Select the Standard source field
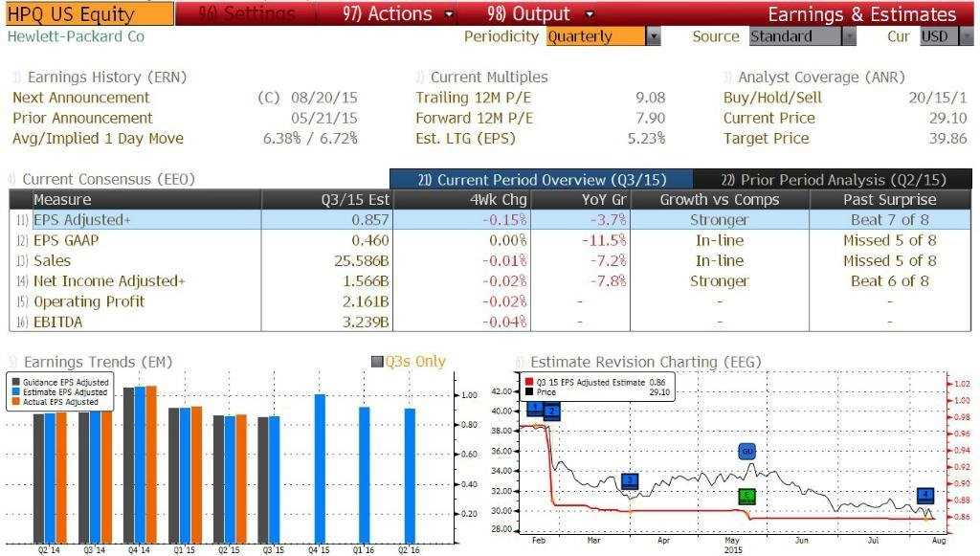Viewport: 980px width, 556px height. coord(795,36)
